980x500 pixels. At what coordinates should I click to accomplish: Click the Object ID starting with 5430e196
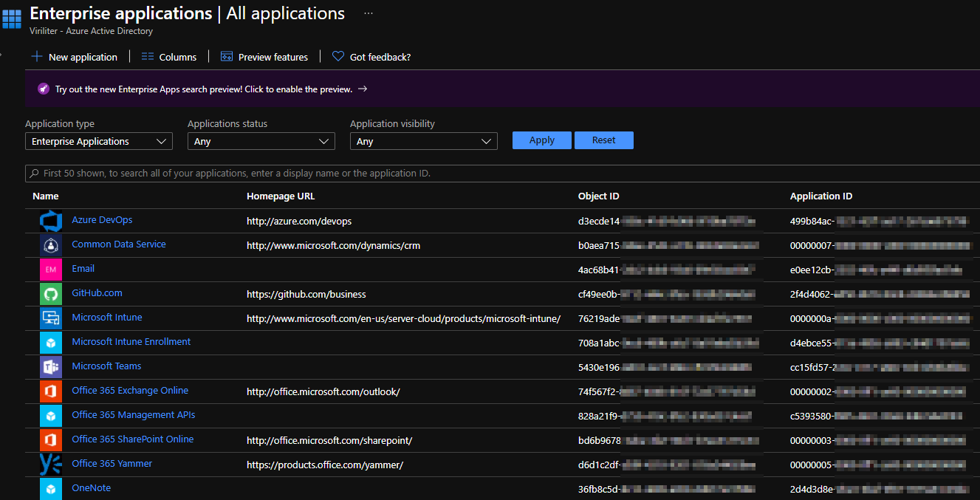click(665, 368)
